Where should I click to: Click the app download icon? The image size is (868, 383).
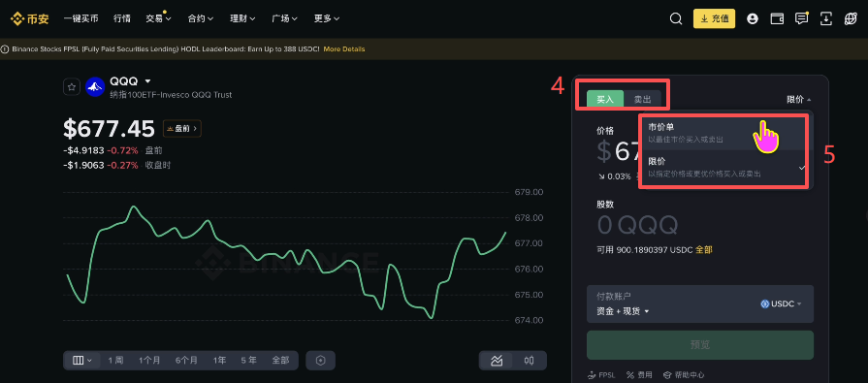pos(826,18)
